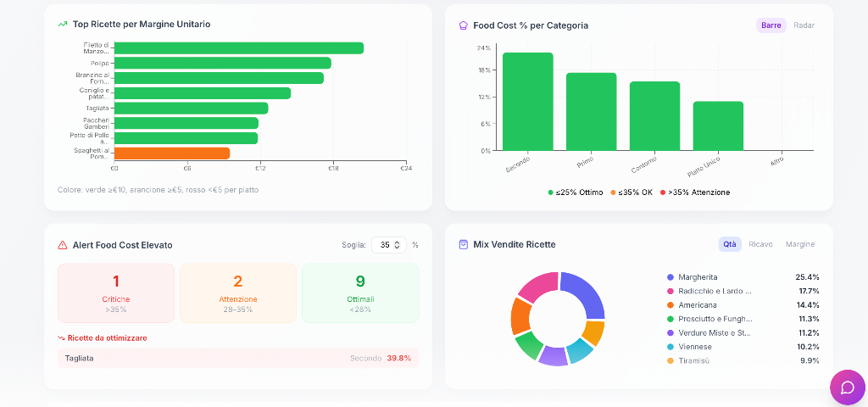Switch Food Cost chart to Radar
The image size is (868, 407).
coord(804,25)
